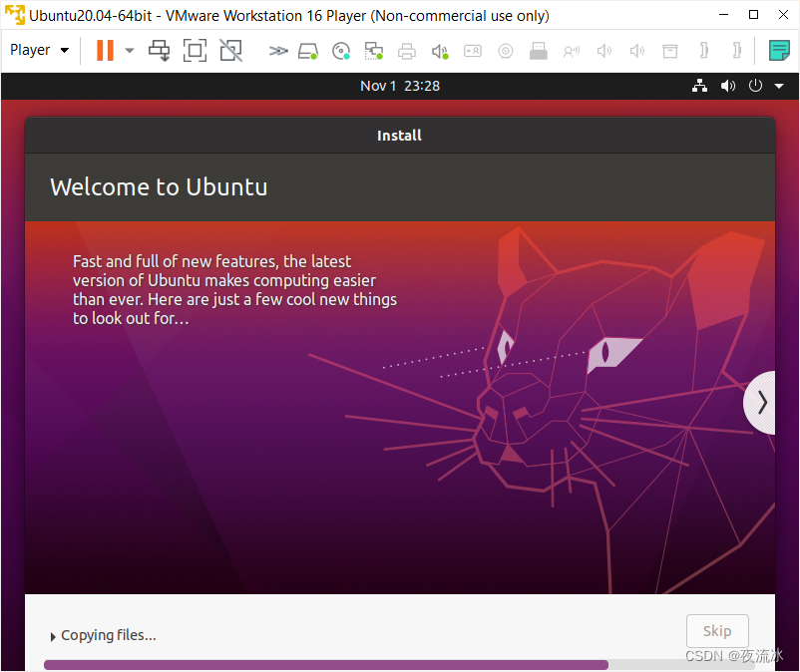This screenshot has height=672, width=800.
Task: Go to the next slideshow slide
Action: coord(760,403)
